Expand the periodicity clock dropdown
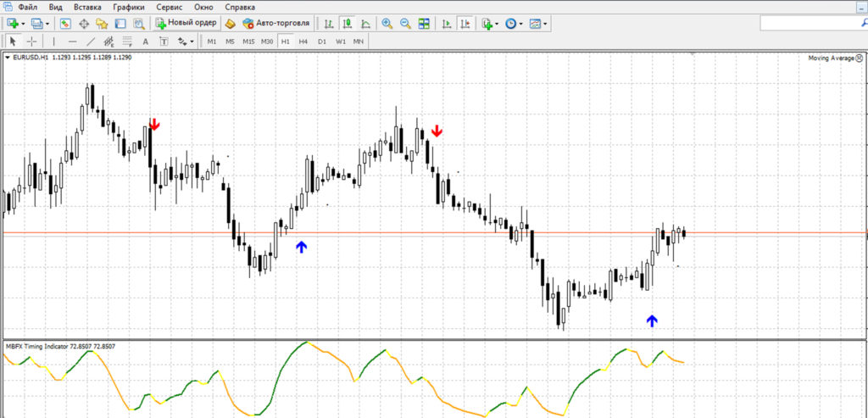Screen dimensions: 868x418 tap(514, 23)
